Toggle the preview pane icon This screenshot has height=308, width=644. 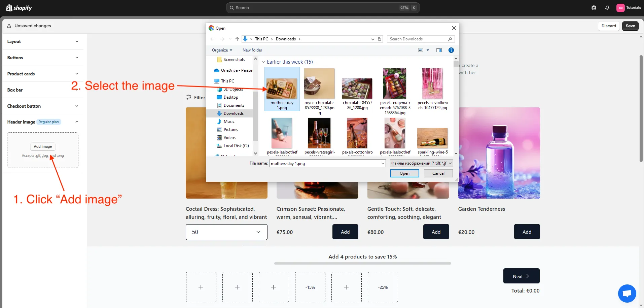point(439,50)
